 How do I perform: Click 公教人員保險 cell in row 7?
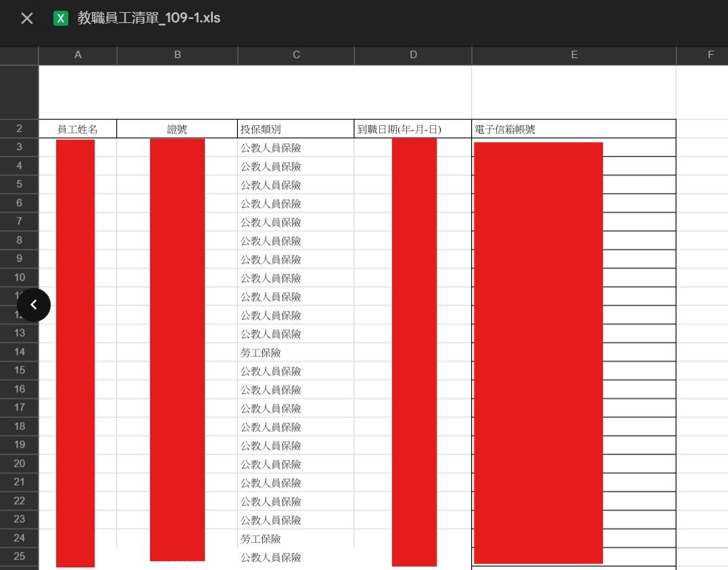296,222
